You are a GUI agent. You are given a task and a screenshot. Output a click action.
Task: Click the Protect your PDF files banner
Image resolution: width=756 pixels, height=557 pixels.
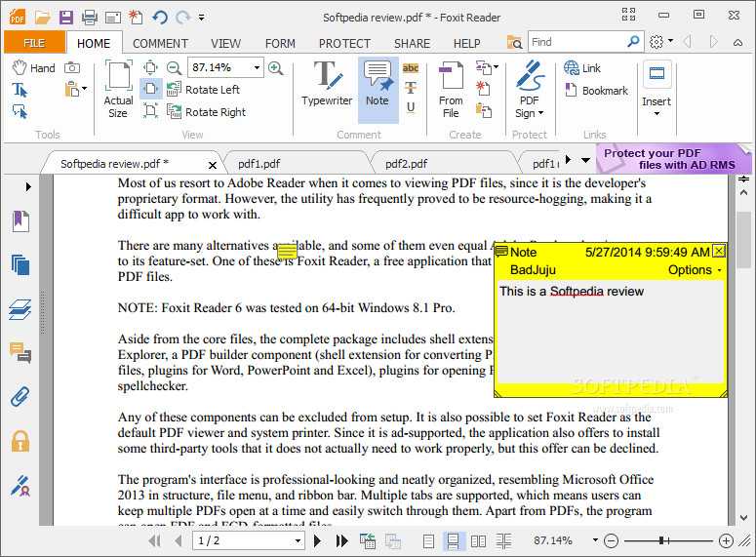pyautogui.click(x=673, y=159)
